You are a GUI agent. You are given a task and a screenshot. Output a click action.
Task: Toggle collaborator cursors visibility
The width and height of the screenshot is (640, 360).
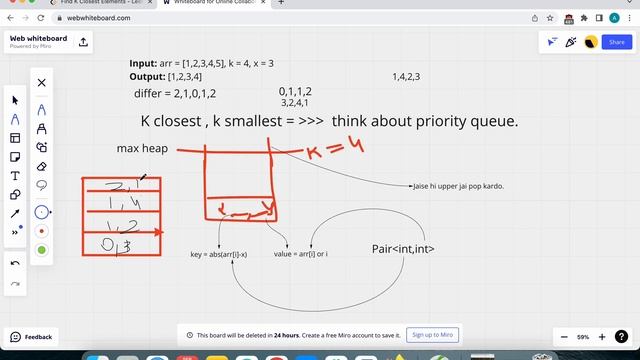[552, 42]
